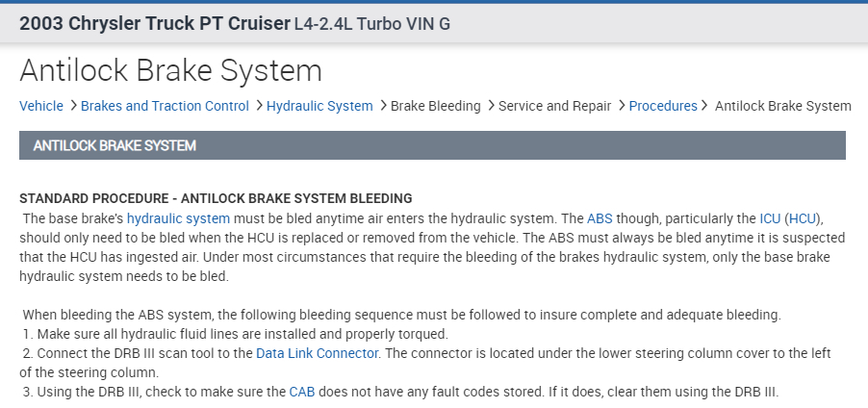Open the blue hydraulic system link
Image resolution: width=868 pixels, height=408 pixels.
point(178,218)
